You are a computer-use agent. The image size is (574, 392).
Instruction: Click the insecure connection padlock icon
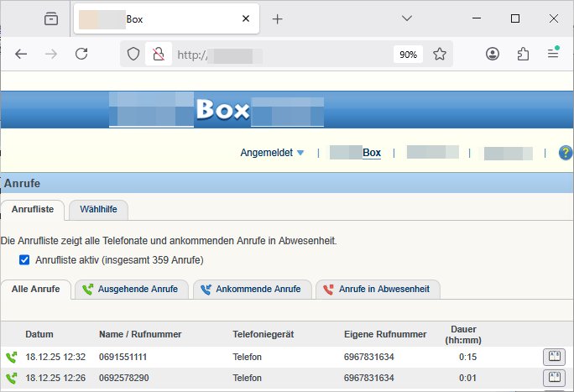tap(156, 54)
